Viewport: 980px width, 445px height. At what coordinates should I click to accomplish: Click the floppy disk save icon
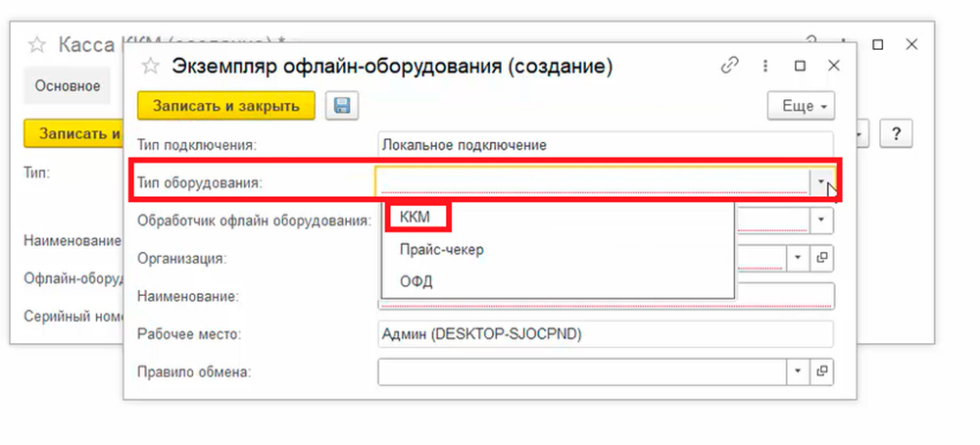pyautogui.click(x=344, y=106)
